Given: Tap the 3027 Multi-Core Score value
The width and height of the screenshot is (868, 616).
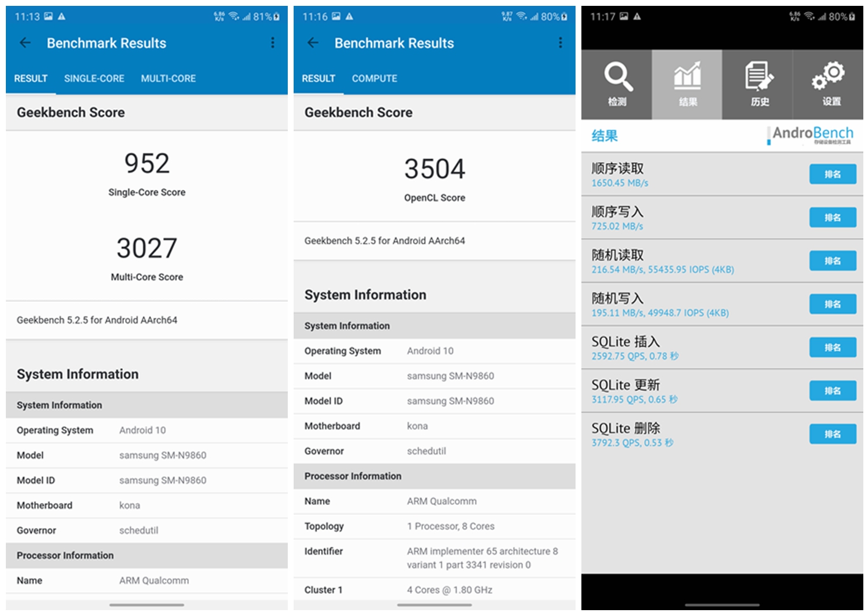Looking at the screenshot, I should pos(147,248).
